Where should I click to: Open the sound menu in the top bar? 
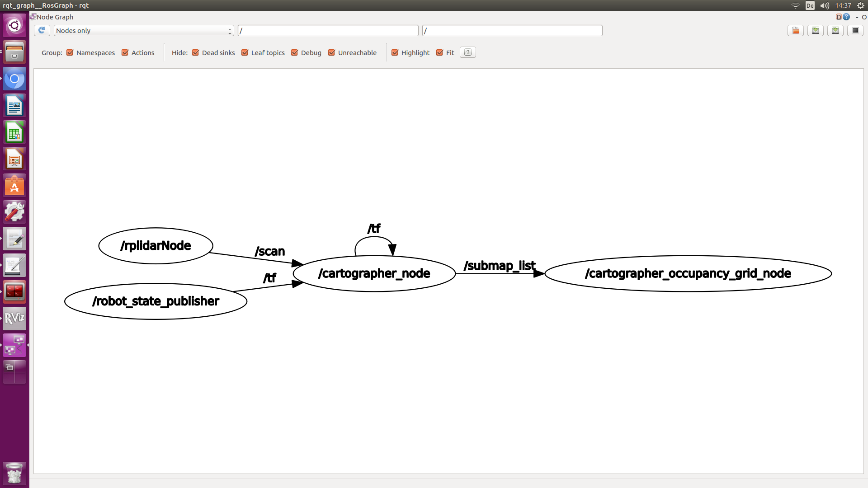[x=824, y=5]
